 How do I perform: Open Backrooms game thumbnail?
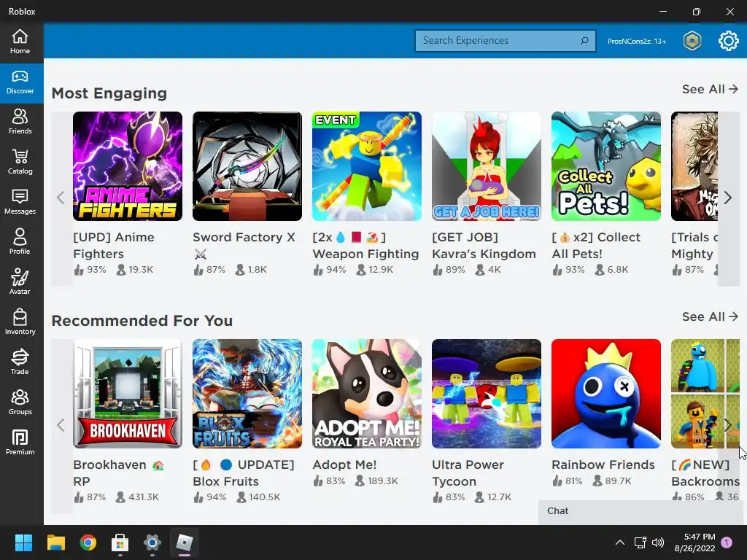coord(705,394)
